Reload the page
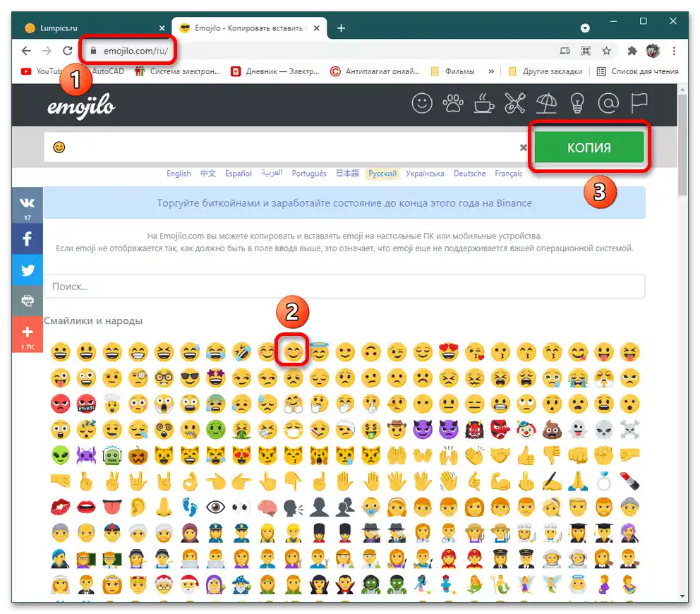The height and width of the screenshot is (614, 700). click(68, 51)
